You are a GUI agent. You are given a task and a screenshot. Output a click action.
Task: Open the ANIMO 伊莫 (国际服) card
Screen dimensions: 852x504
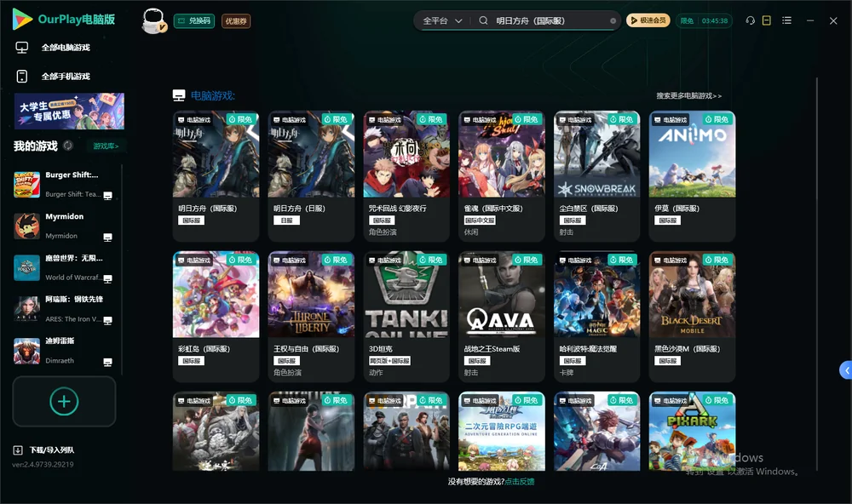coord(692,176)
